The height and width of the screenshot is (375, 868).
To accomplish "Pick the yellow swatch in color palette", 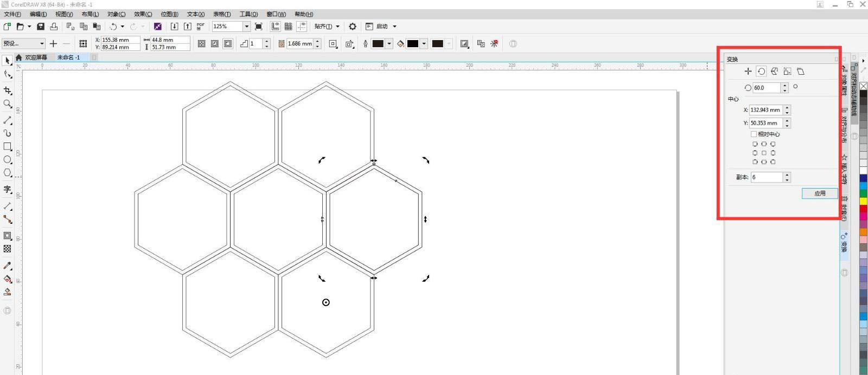I will tap(863, 201).
